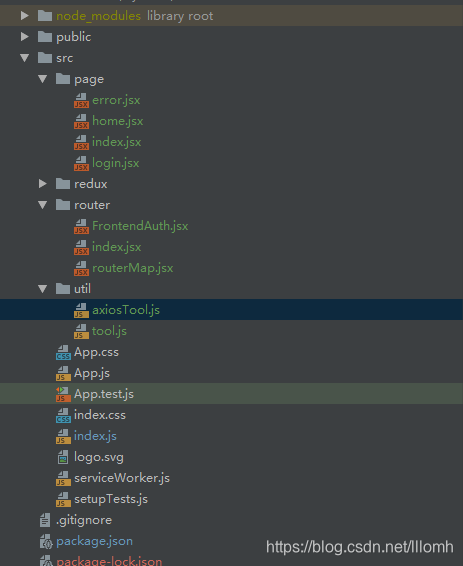Open index.jsx under page folder
Screen dimensions: 463x566
[117, 142]
